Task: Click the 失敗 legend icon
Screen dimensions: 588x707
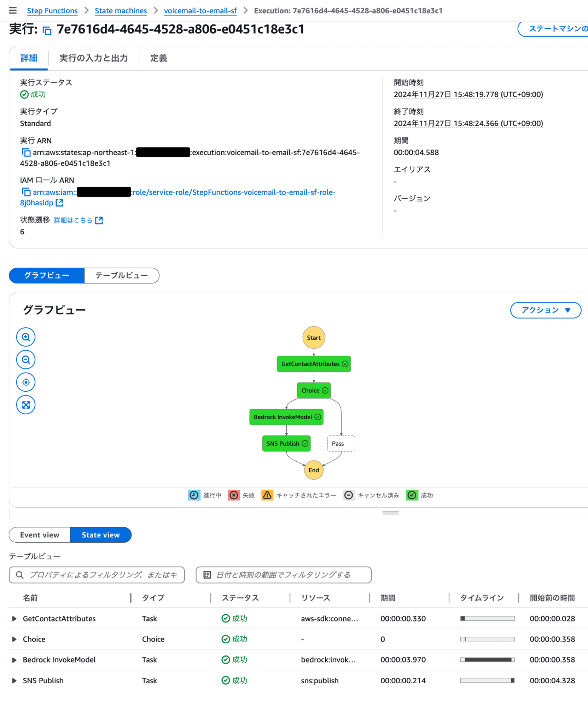Action: pos(234,495)
